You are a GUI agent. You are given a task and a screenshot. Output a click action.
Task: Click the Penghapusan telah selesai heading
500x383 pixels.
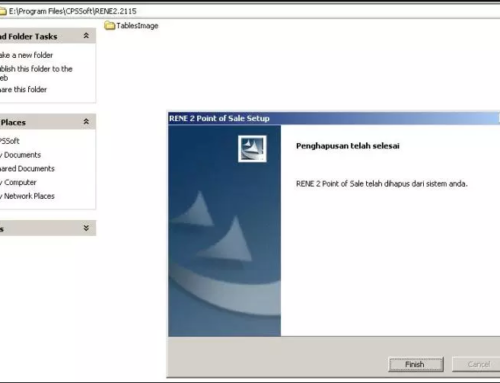pyautogui.click(x=348, y=146)
